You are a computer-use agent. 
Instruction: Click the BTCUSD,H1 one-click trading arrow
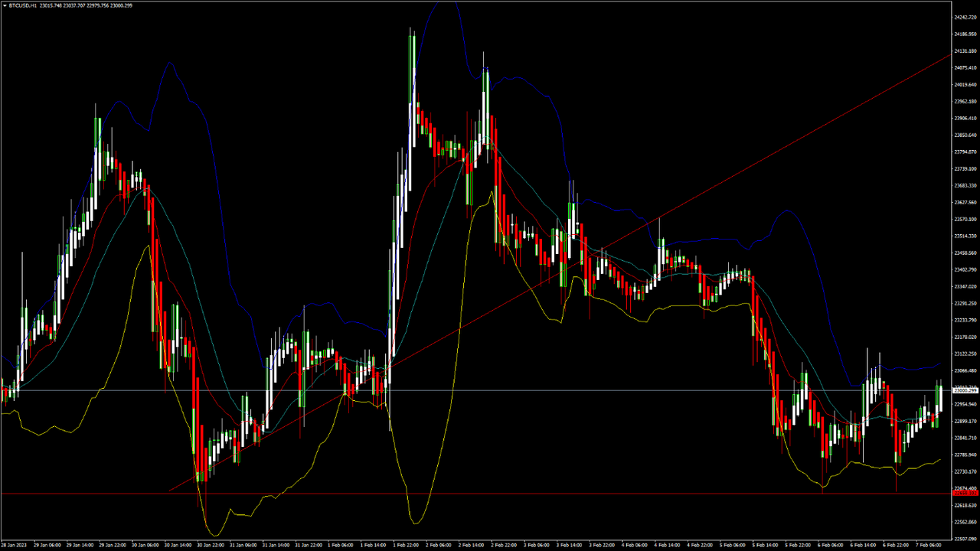click(x=4, y=5)
